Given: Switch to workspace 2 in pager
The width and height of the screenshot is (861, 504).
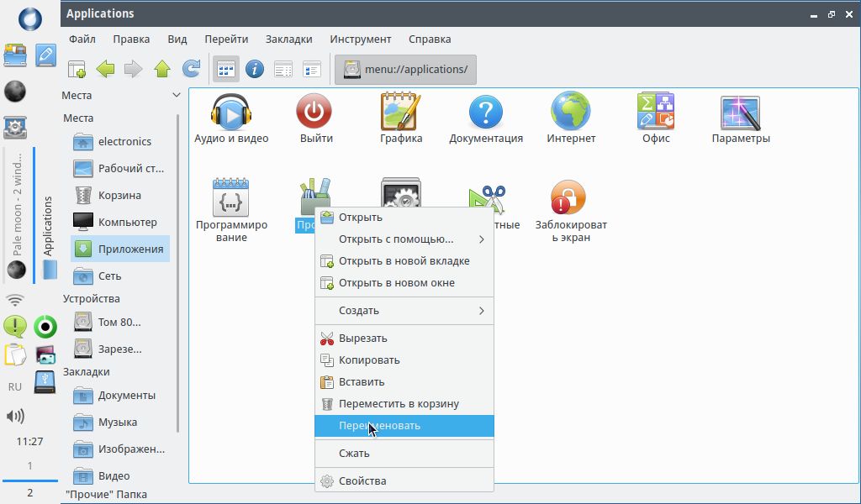Looking at the screenshot, I should [x=29, y=492].
